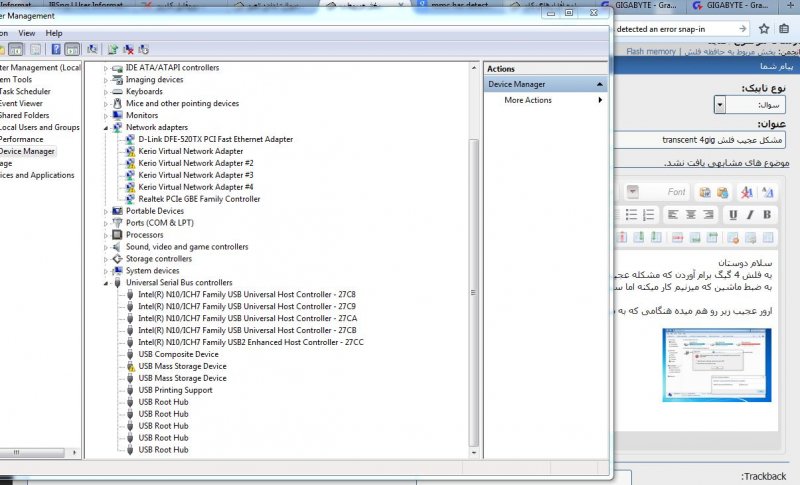Select the USB Composite Device entry

click(x=178, y=354)
